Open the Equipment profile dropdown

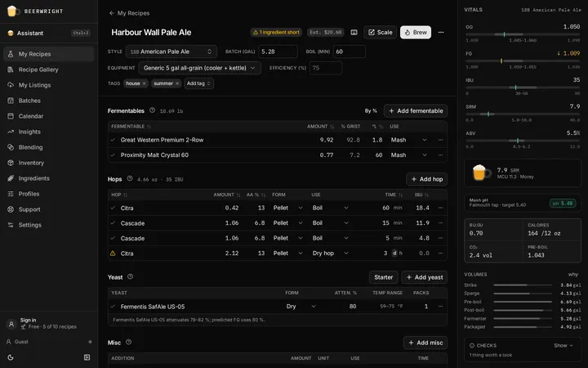199,68
